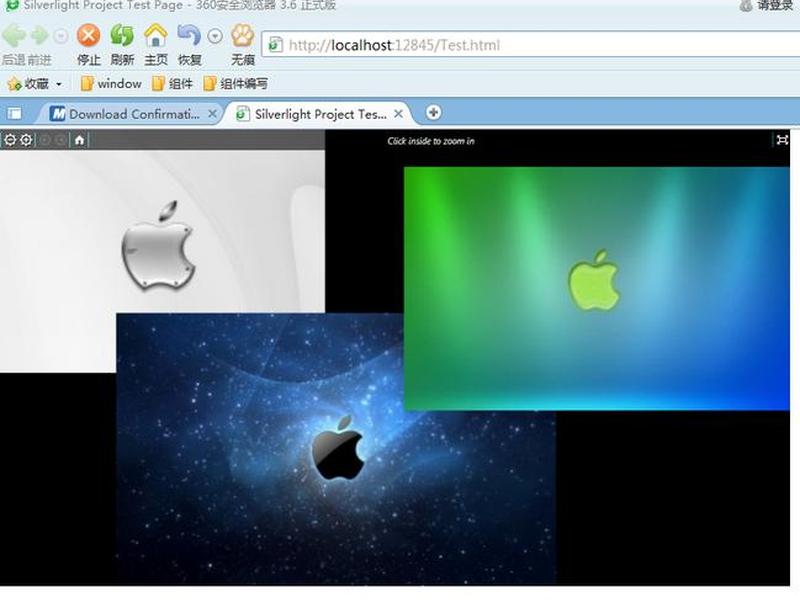800x600 pixels.
Task: Switch to the Download Confirmation tab
Action: [x=128, y=114]
